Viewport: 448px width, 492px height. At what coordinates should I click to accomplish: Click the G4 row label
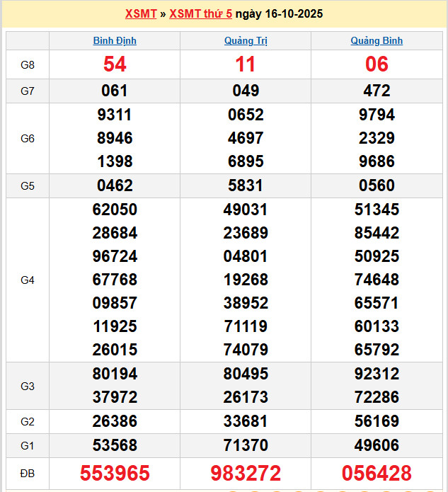[x=28, y=280]
